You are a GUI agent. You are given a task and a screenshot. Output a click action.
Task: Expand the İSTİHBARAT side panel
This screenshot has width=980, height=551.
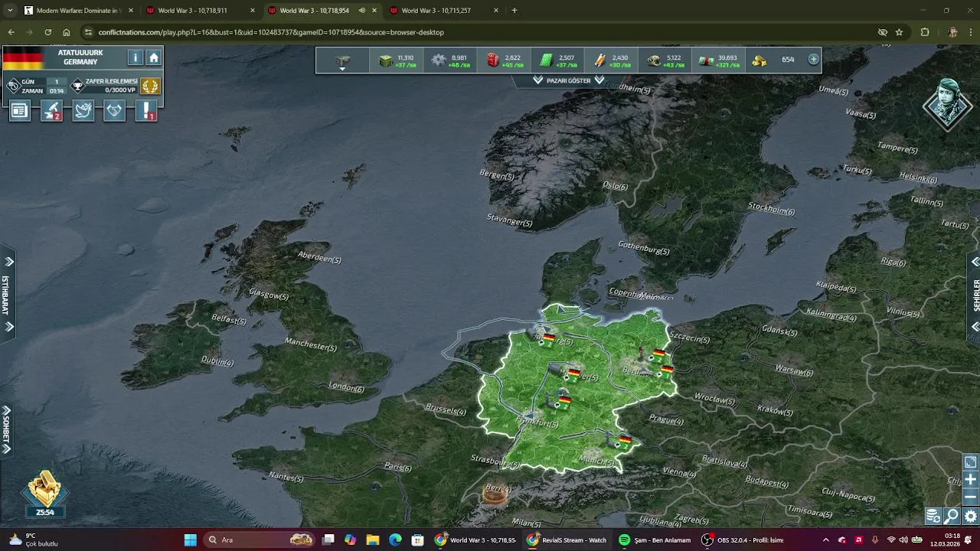pos(6,295)
